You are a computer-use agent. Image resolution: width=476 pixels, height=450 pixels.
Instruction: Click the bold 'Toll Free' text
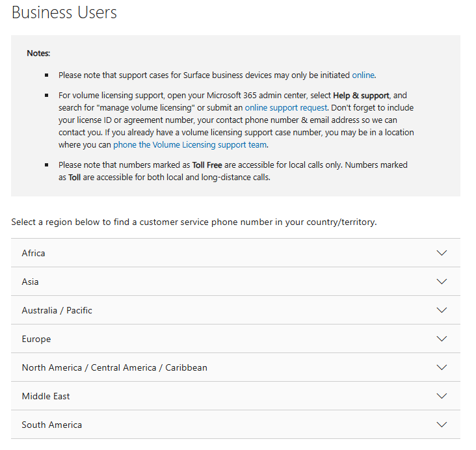point(207,165)
